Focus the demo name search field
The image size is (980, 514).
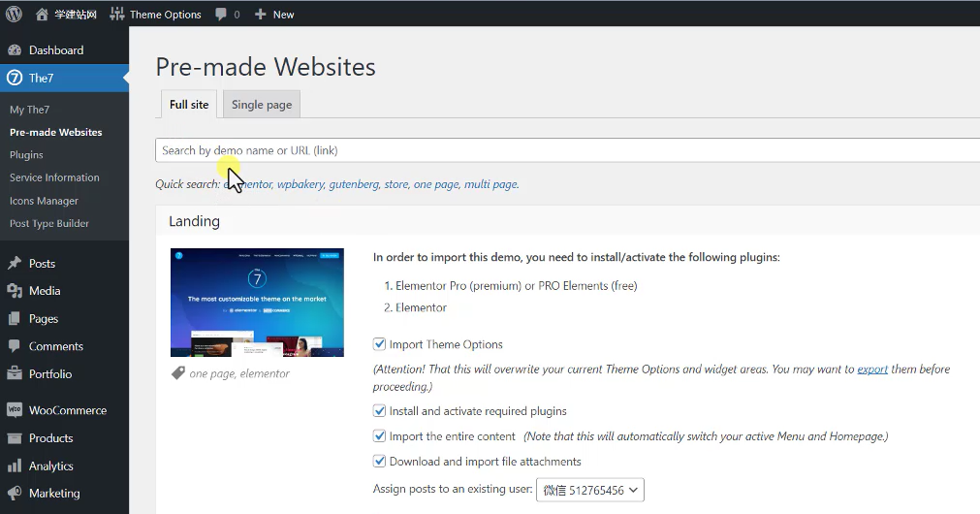click(567, 150)
